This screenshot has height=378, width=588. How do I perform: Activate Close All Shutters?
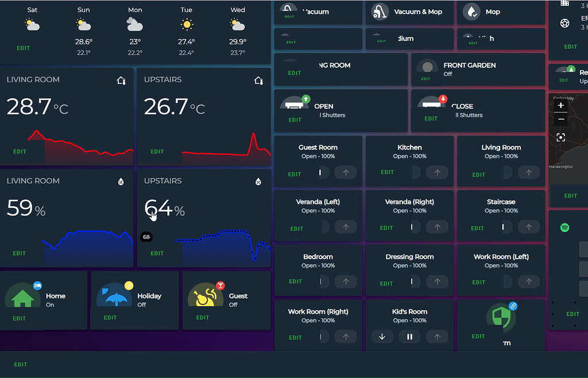click(432, 105)
